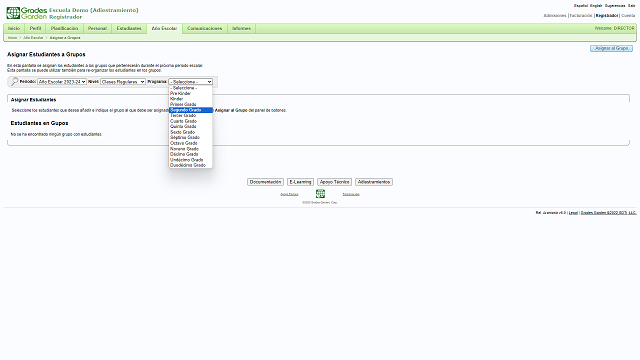The image size is (640, 360).
Task: Click the E-Learning button
Action: point(300,182)
